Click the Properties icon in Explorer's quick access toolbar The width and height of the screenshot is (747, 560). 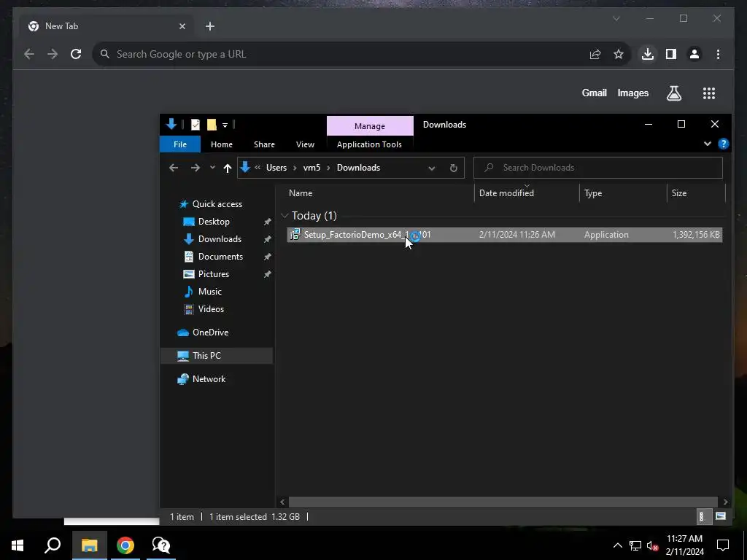pyautogui.click(x=196, y=125)
